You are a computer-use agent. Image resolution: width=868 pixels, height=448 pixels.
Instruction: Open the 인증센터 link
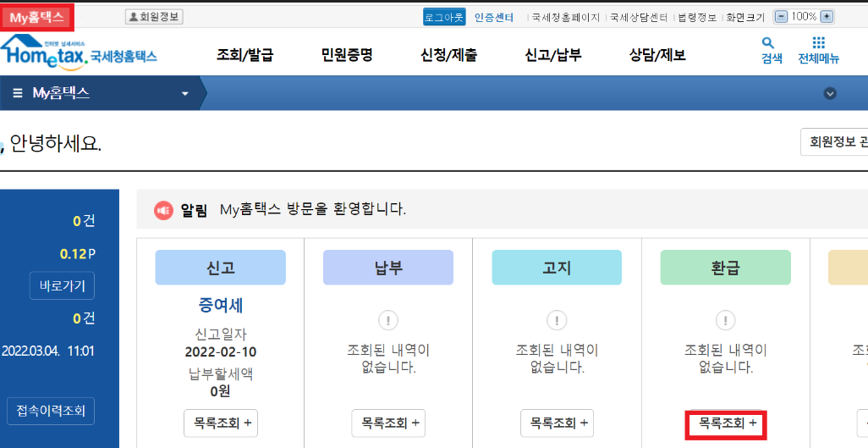pyautogui.click(x=494, y=17)
